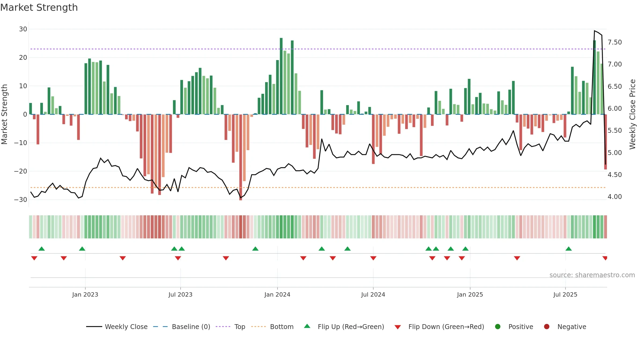Screen dimensions: 644x362
Task: Click the orange dotted Bottom threshold line
Action: click(x=318, y=187)
